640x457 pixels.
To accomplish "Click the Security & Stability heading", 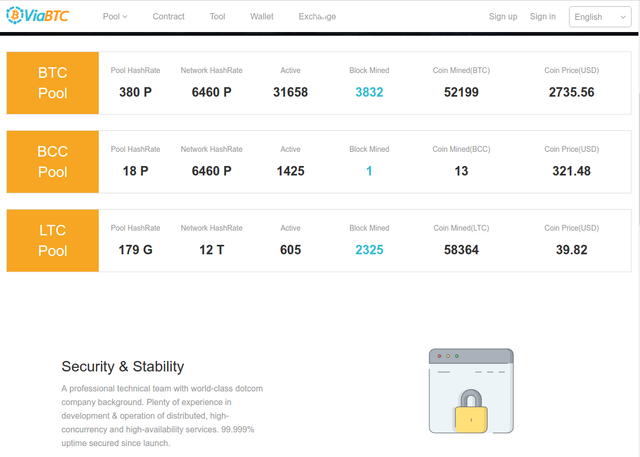I will click(123, 367).
